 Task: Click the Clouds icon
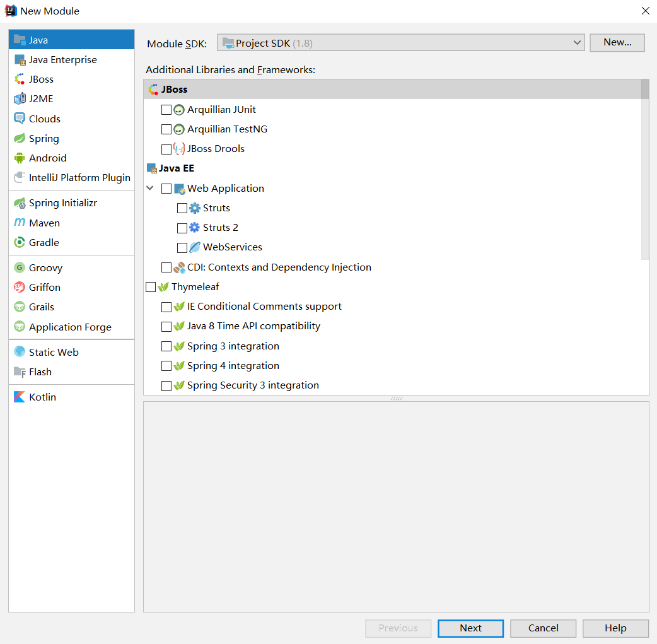(20, 119)
